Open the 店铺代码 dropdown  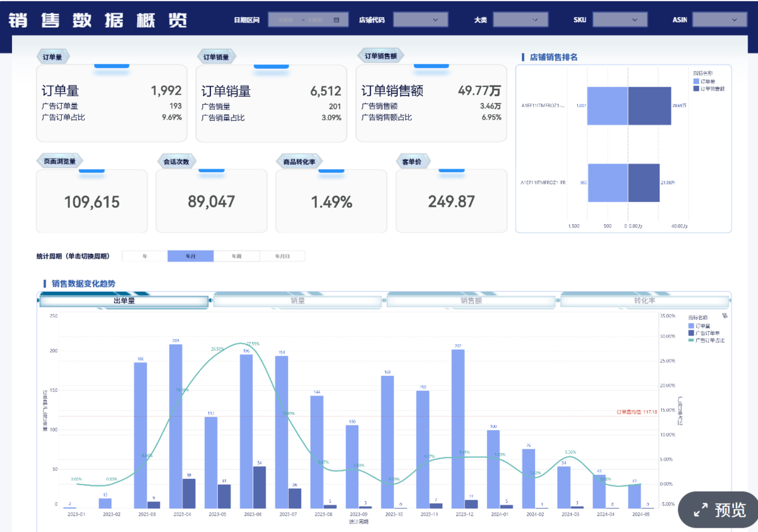point(421,20)
